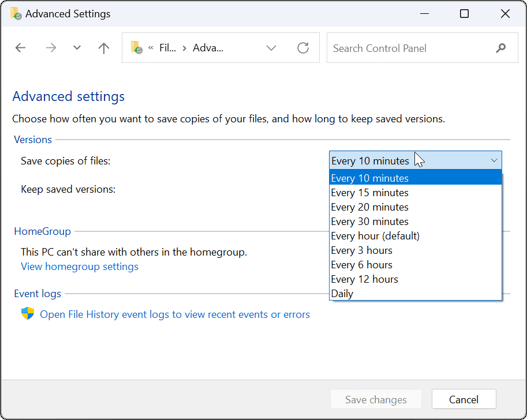The width and height of the screenshot is (527, 420).
Task: Click the back navigation arrow
Action: [x=20, y=48]
